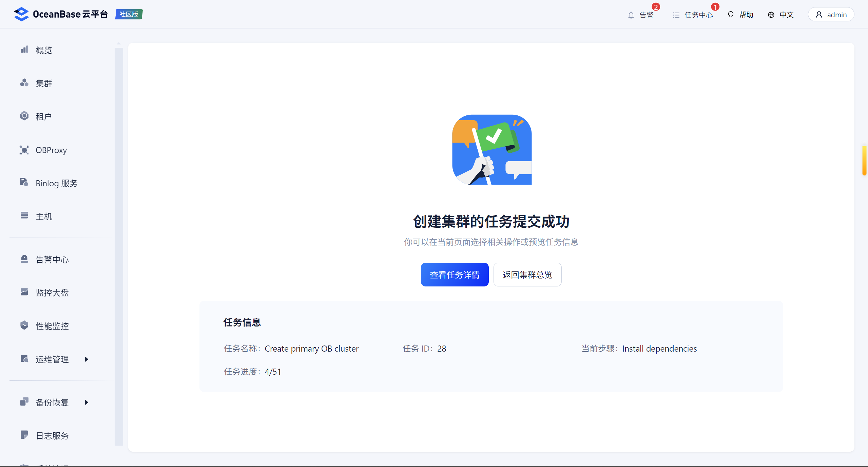Open the alarm bell notifications
868x467 pixels.
click(x=631, y=15)
